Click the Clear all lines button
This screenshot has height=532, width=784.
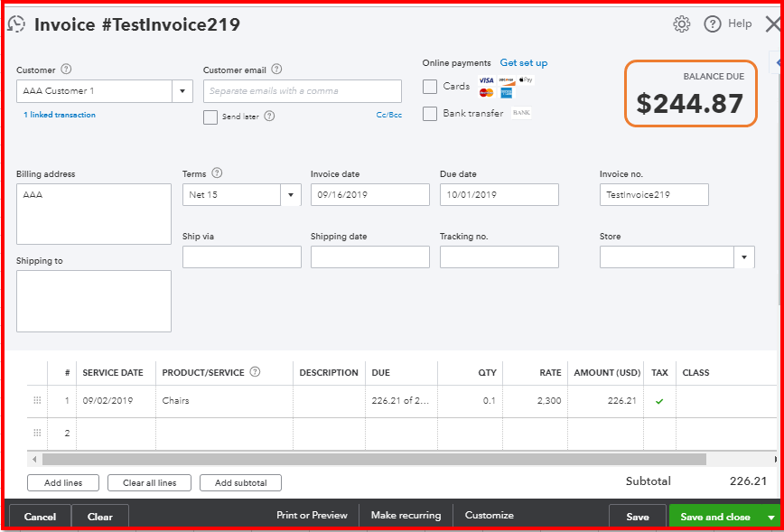pyautogui.click(x=150, y=483)
